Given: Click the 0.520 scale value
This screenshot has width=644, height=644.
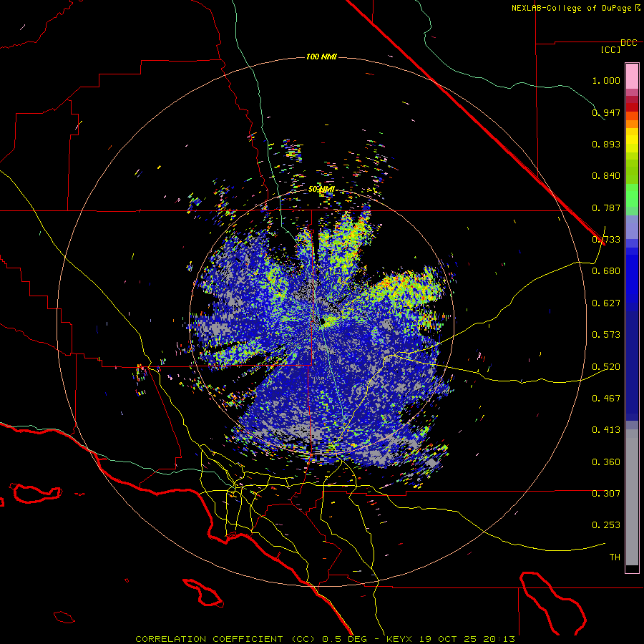Looking at the screenshot, I should pos(606,367).
